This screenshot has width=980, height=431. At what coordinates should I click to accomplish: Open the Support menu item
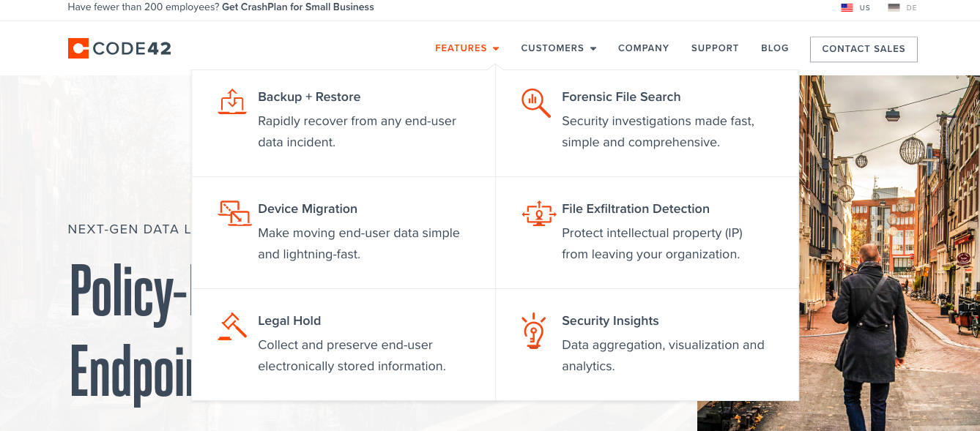point(715,48)
